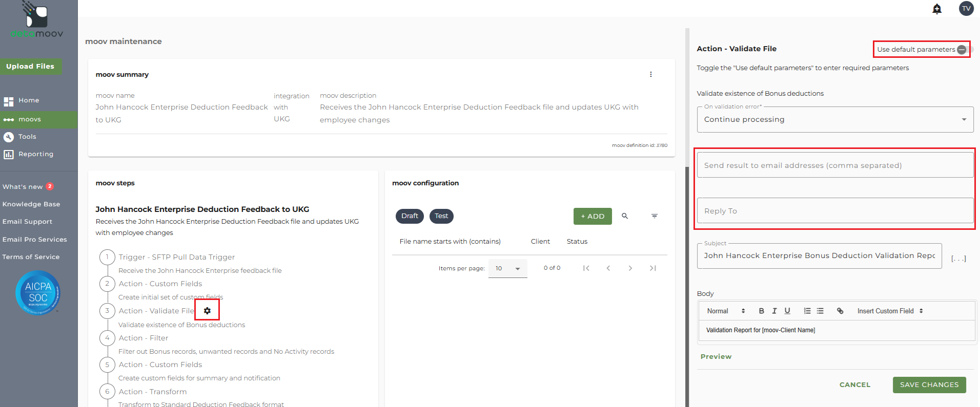Viewport: 980px width, 407px height.
Task: Click the Subject input field
Action: [x=819, y=255]
